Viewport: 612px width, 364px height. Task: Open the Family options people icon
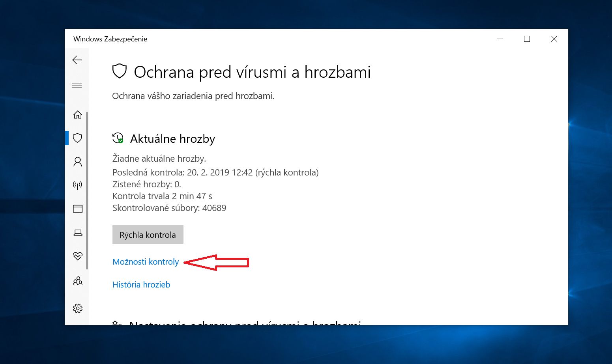point(78,281)
